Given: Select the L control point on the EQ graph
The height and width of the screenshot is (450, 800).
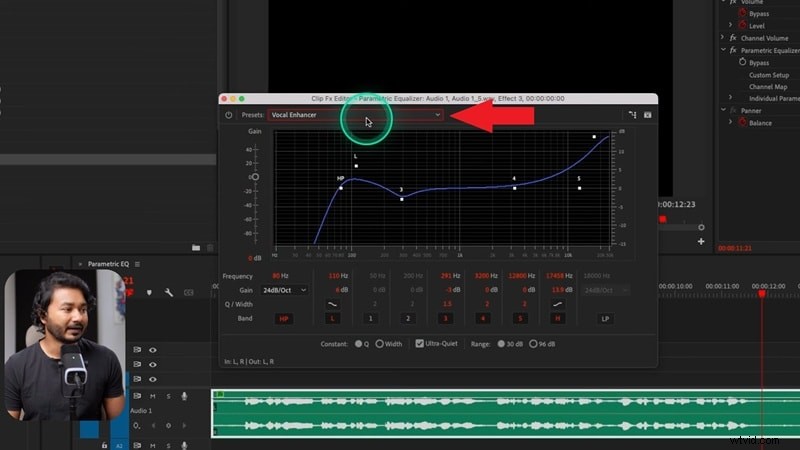Looking at the screenshot, I should [356, 166].
